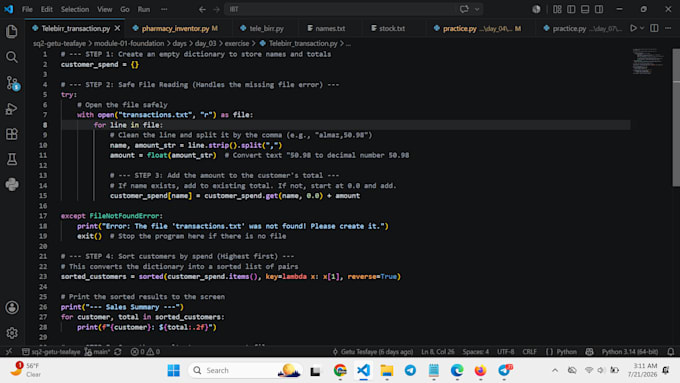Screen dimensions: 680x383
Task: Go back with the left arrow
Action: (x=202, y=9)
